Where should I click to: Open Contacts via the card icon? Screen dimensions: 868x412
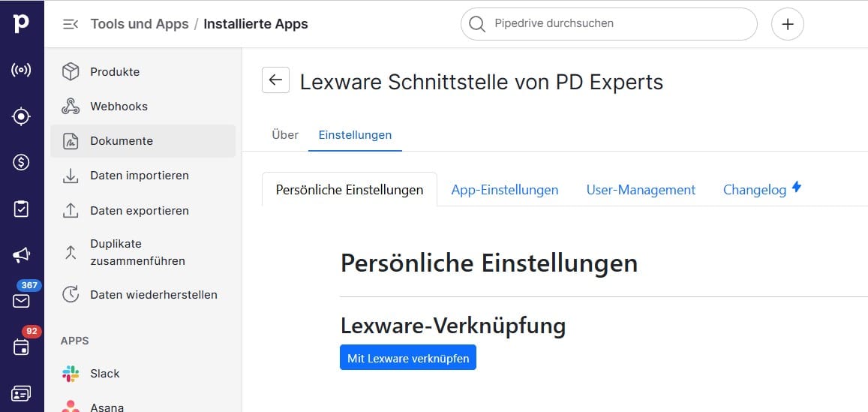click(x=21, y=393)
